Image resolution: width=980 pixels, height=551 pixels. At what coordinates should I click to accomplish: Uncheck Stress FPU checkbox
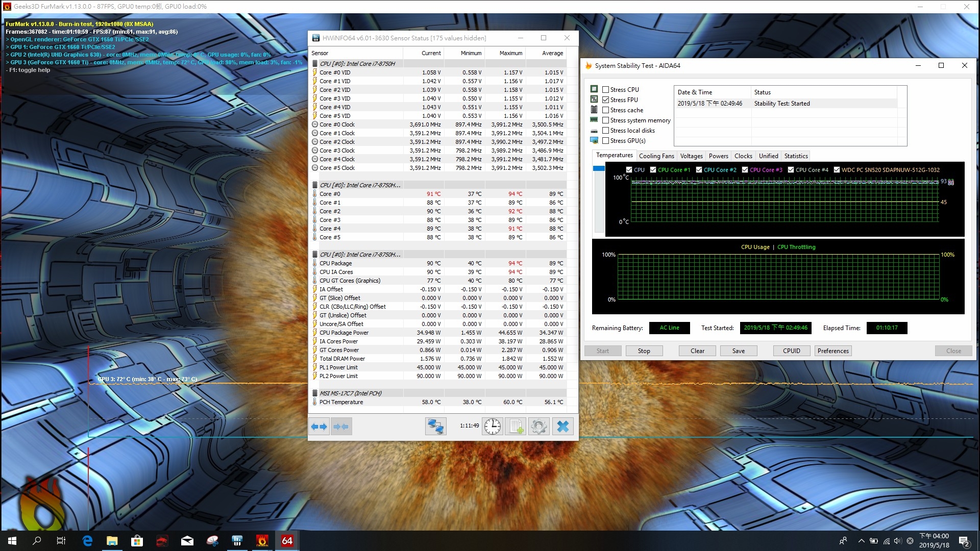(606, 100)
